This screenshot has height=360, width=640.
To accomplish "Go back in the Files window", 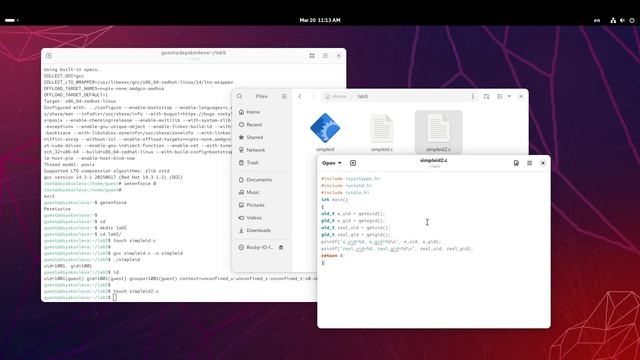I will click(300, 96).
